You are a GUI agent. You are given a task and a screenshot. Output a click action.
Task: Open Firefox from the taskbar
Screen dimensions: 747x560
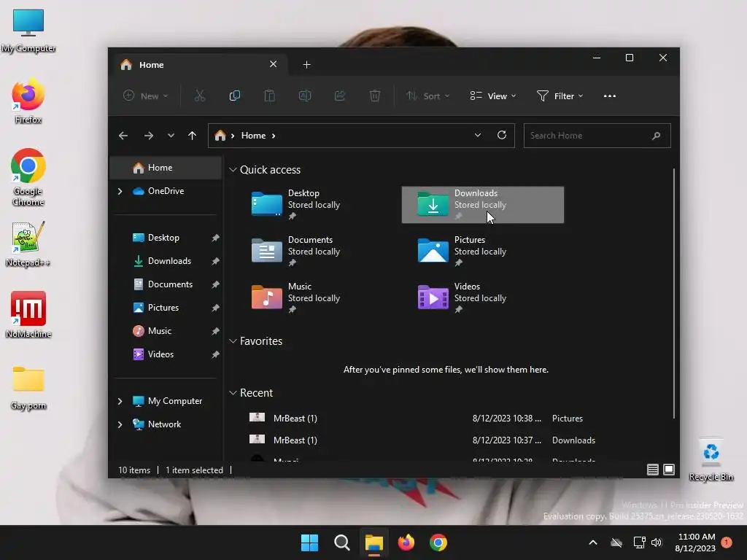(406, 542)
